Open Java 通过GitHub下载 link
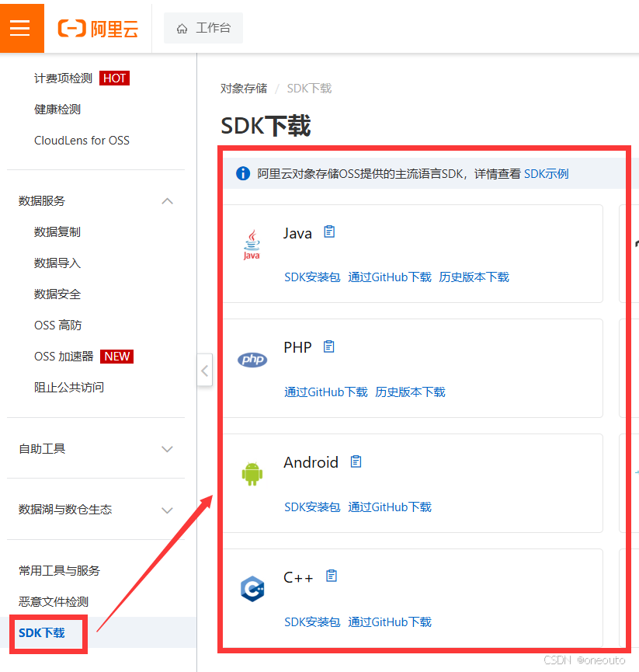The height and width of the screenshot is (672, 639). [x=390, y=277]
